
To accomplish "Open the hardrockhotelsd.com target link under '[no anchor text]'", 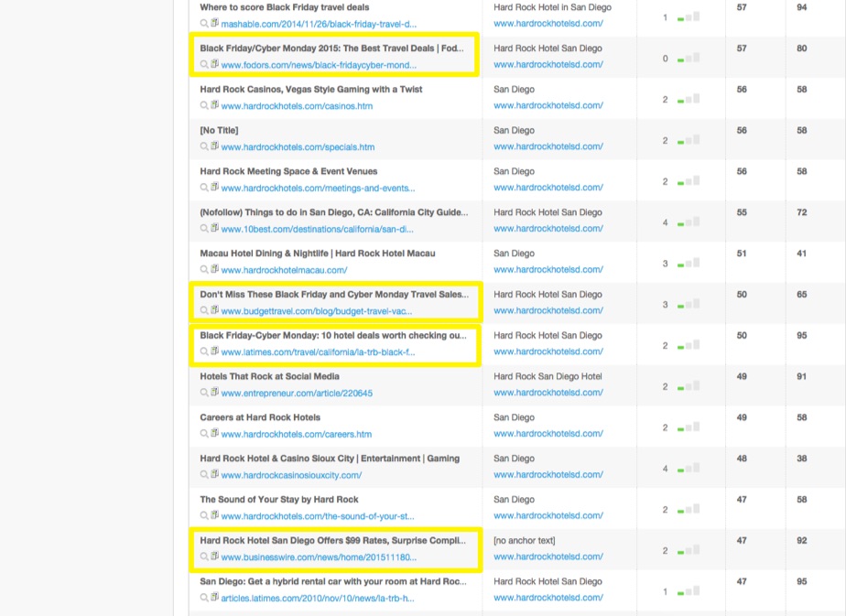I will (x=548, y=557).
